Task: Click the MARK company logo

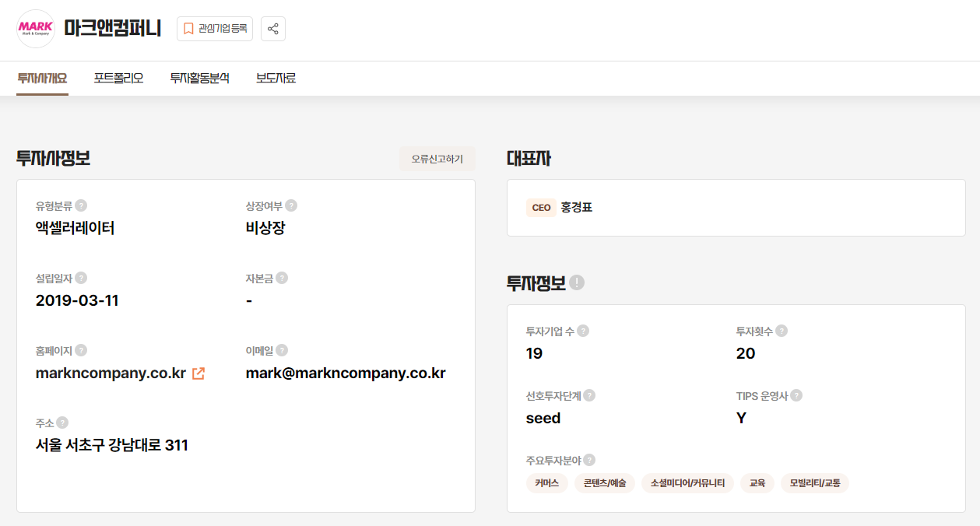Action: pyautogui.click(x=35, y=29)
